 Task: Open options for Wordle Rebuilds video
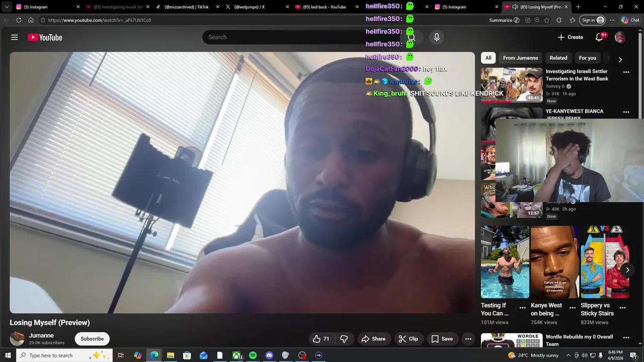626,337
